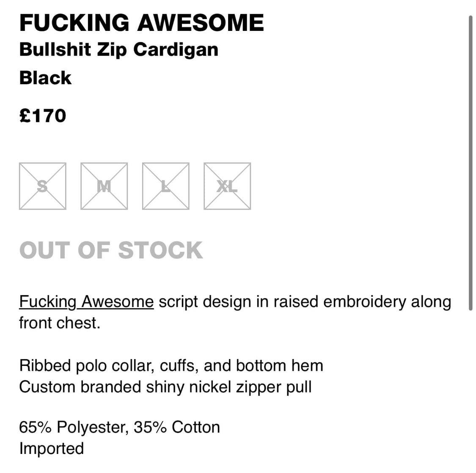Click the shiny nickel zipper pull text
Screen dimensions: 476x473
pos(165,387)
